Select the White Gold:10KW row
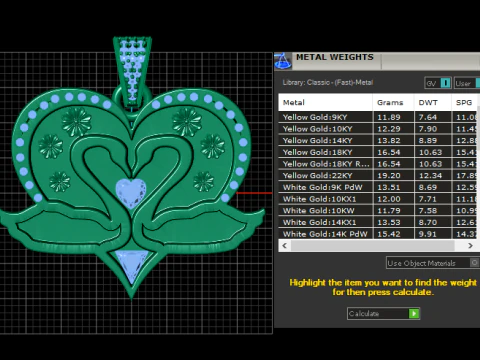480x360 pixels. pyautogui.click(x=378, y=210)
